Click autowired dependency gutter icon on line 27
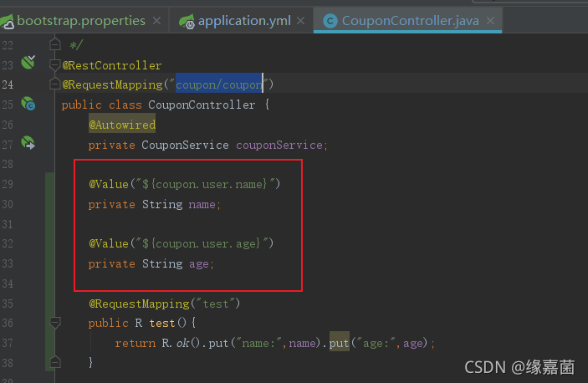Image resolution: width=588 pixels, height=383 pixels. pyautogui.click(x=28, y=143)
